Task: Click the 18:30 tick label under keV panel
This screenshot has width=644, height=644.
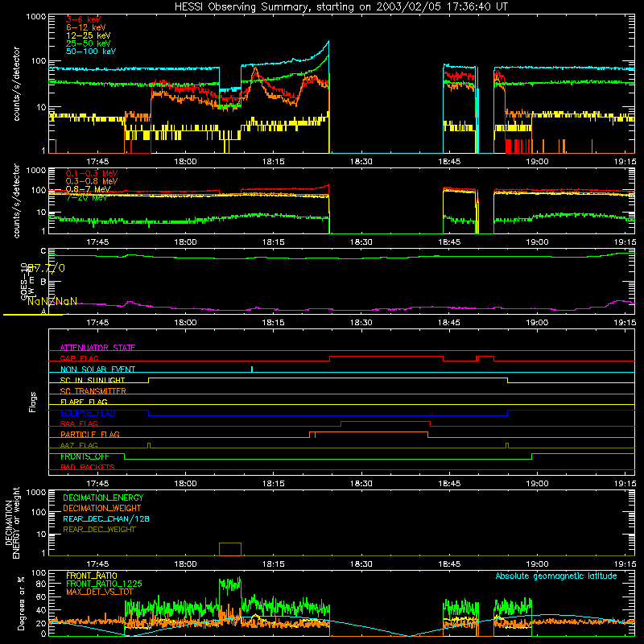Action: [x=361, y=162]
